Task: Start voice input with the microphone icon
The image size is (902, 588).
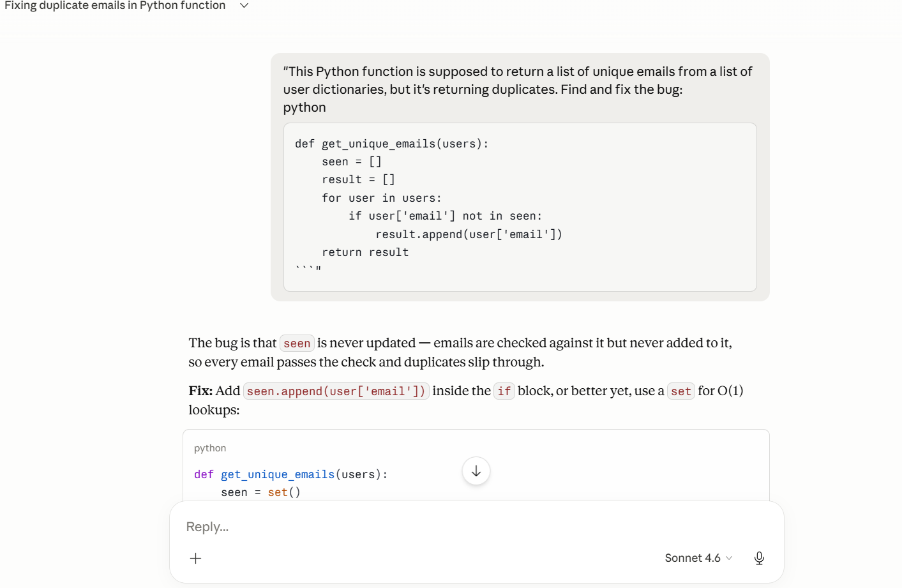Action: [x=759, y=558]
